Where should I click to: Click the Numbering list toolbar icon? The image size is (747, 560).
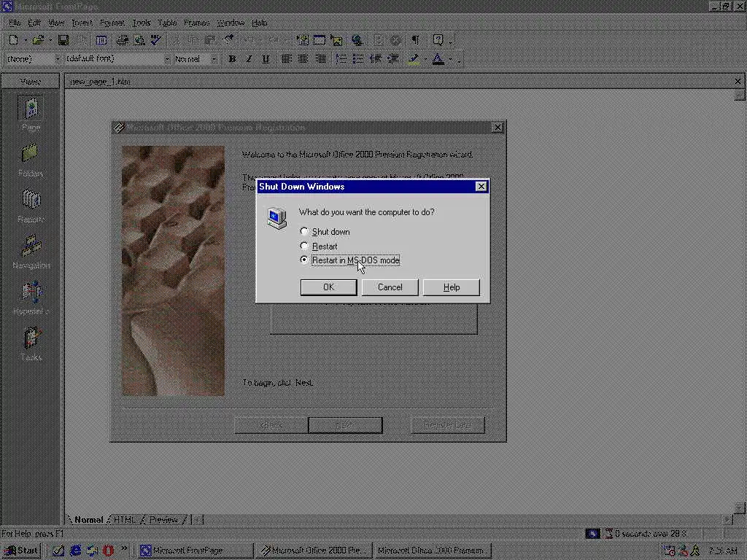(x=341, y=59)
